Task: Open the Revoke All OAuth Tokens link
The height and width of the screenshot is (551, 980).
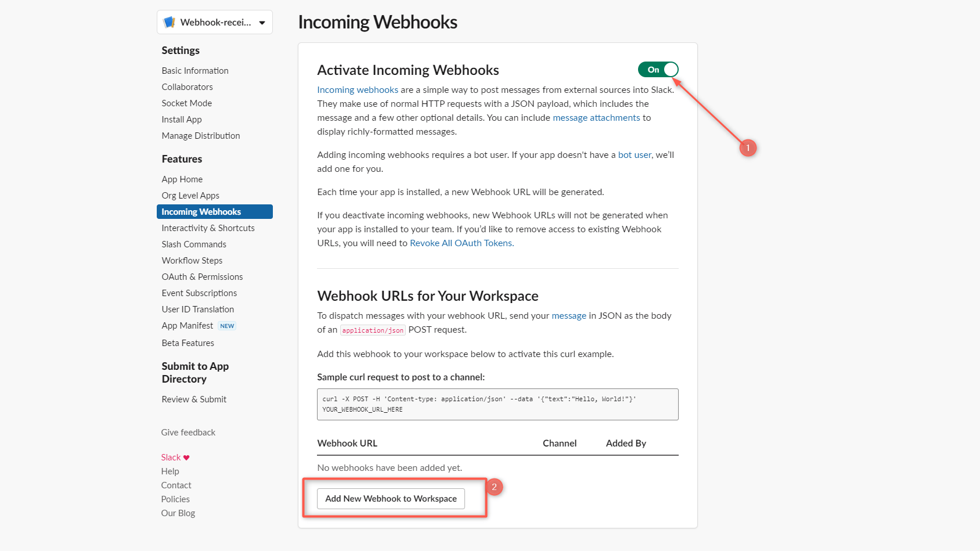Action: (460, 243)
